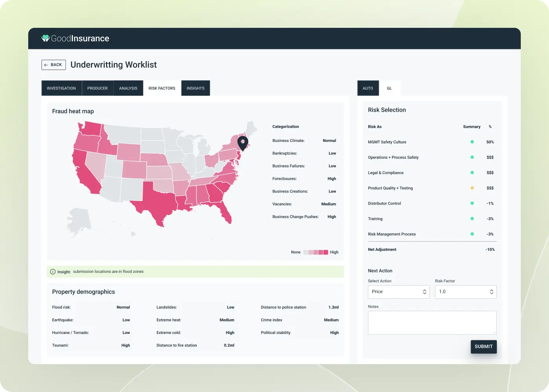
Task: Click the darkest High heat map legend swatch
Action: click(325, 252)
